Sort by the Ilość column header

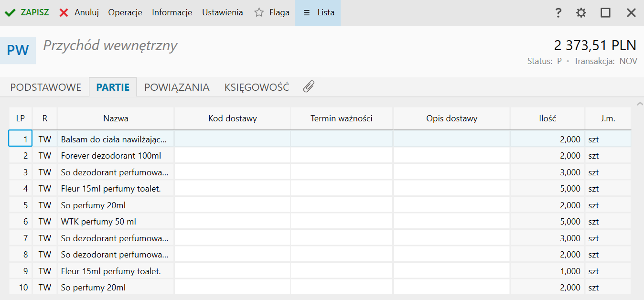pyautogui.click(x=547, y=118)
